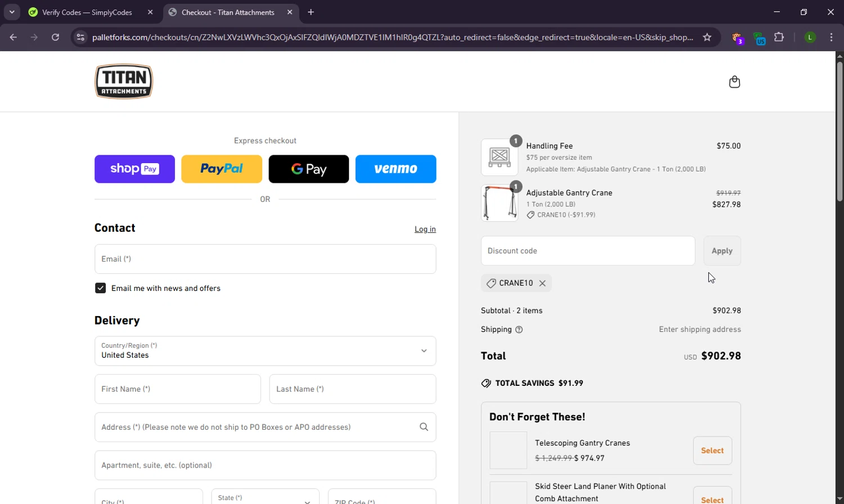
Task: Click the Handling Fee item thumbnail
Action: tap(500, 157)
